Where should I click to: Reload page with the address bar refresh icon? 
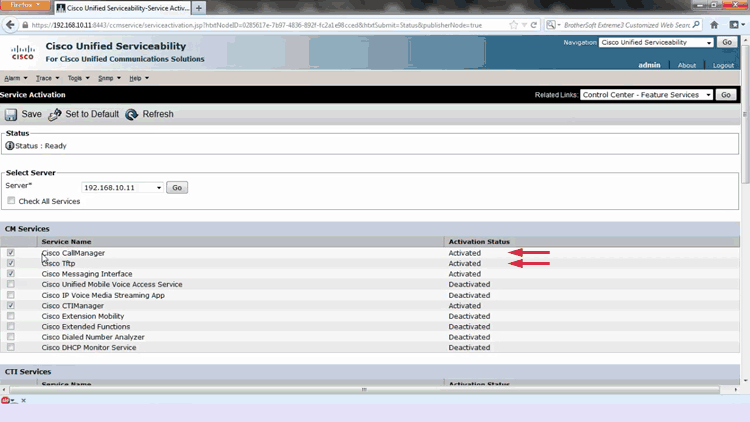(x=534, y=25)
